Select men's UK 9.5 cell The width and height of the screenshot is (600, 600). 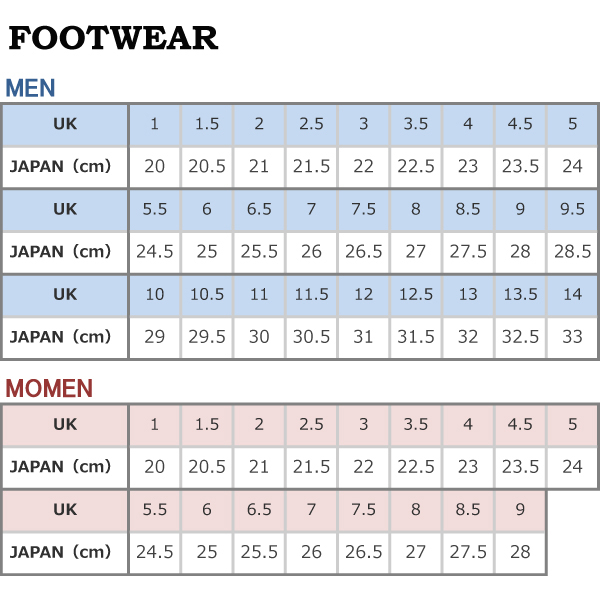[572, 210]
